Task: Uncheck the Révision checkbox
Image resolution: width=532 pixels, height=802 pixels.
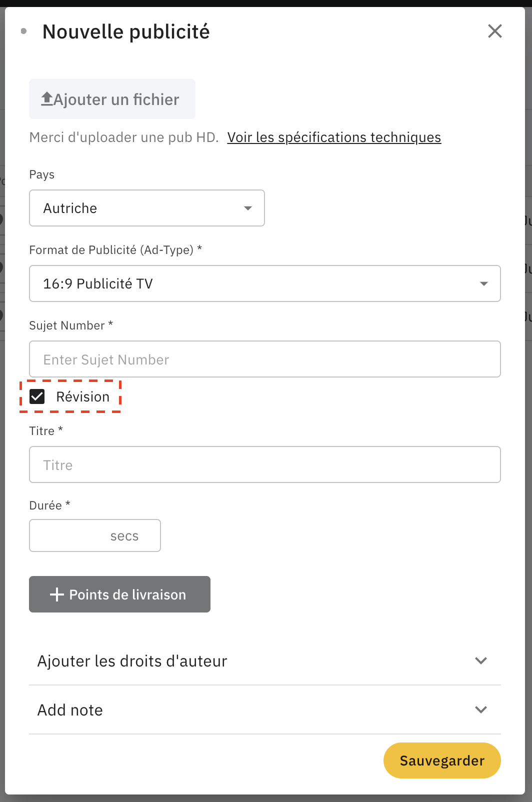Action: (x=37, y=396)
